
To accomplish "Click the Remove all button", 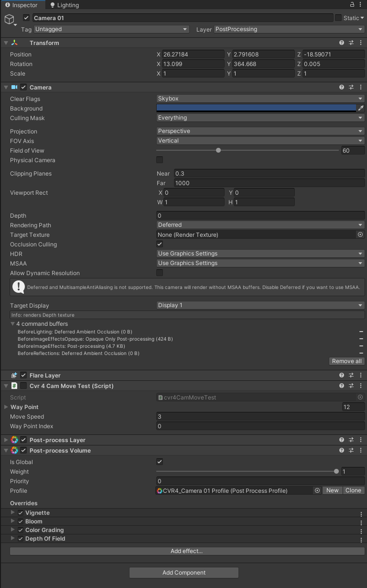I will click(x=346, y=361).
